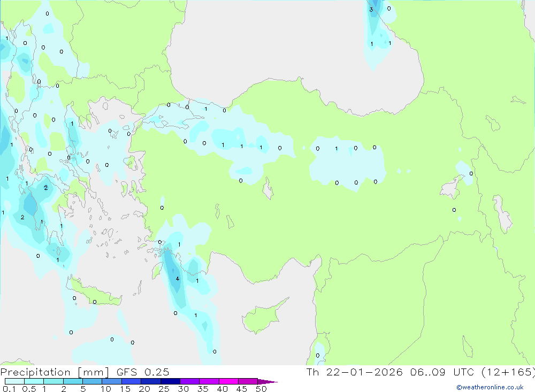This screenshot has height=392, width=535.
Task: Click Crete island on the map
Action: (x=96, y=291)
